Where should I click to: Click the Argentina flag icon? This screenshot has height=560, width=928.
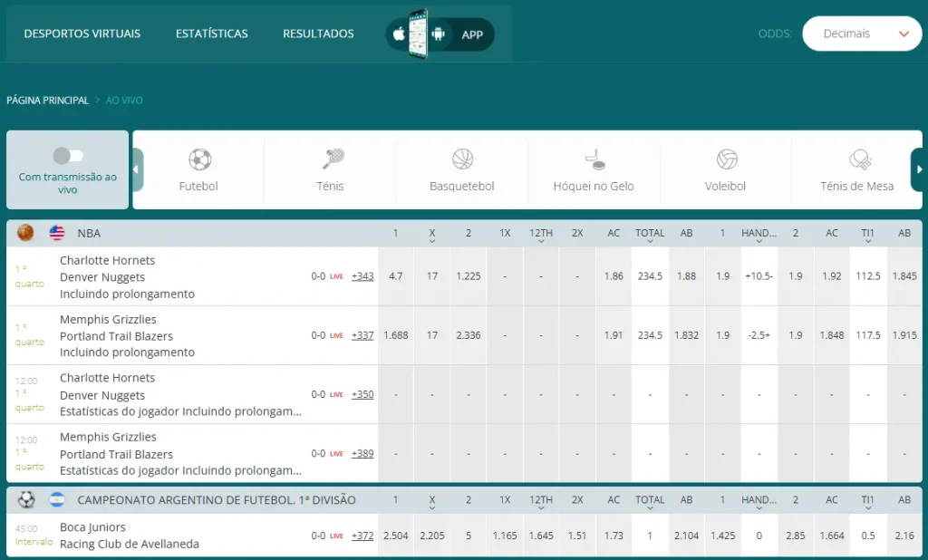(57, 500)
